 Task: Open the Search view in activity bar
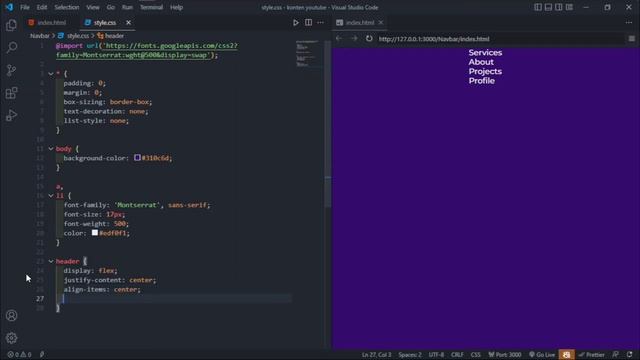pos(11,48)
